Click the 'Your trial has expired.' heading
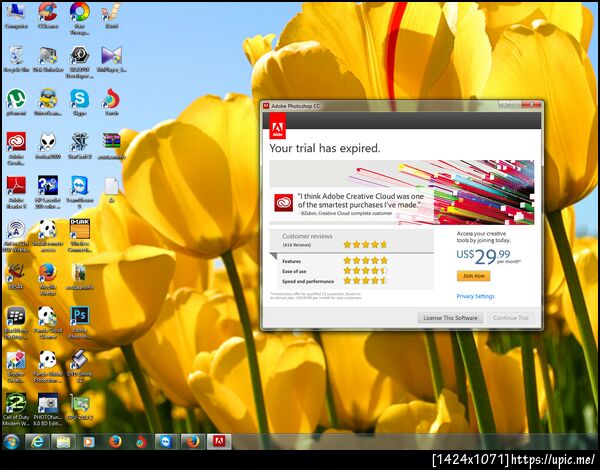This screenshot has width=600, height=470. pyautogui.click(x=324, y=148)
